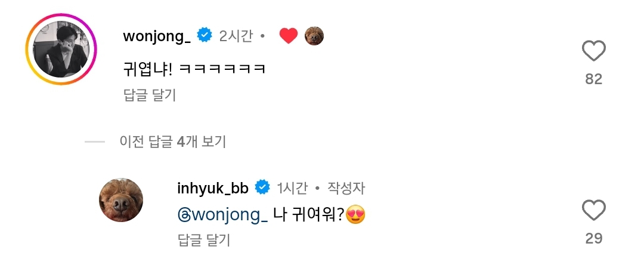Open the wonjong_ username link
Viewport: 644px width, 271px height.
coord(157,36)
